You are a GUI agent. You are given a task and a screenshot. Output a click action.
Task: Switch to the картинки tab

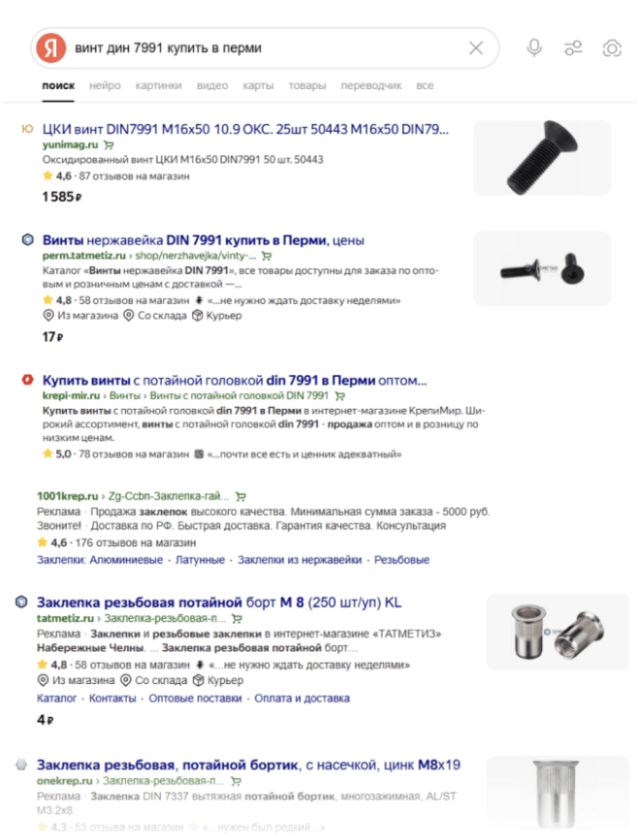(159, 85)
